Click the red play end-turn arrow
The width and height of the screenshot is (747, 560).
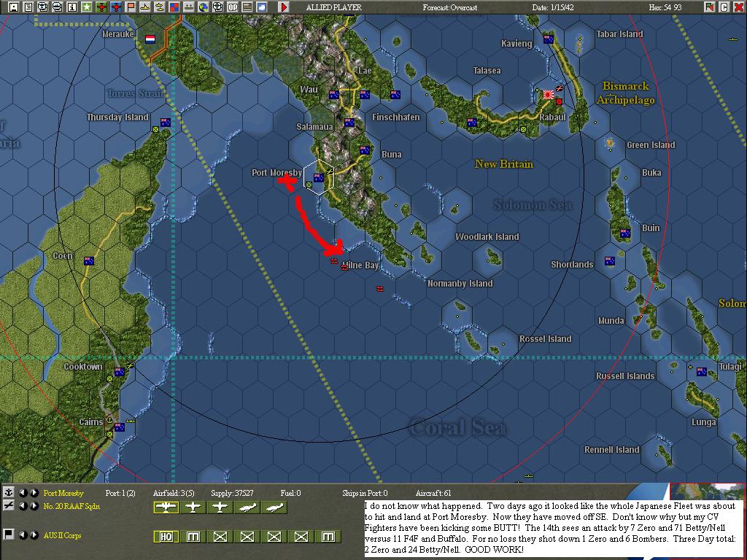tap(284, 7)
